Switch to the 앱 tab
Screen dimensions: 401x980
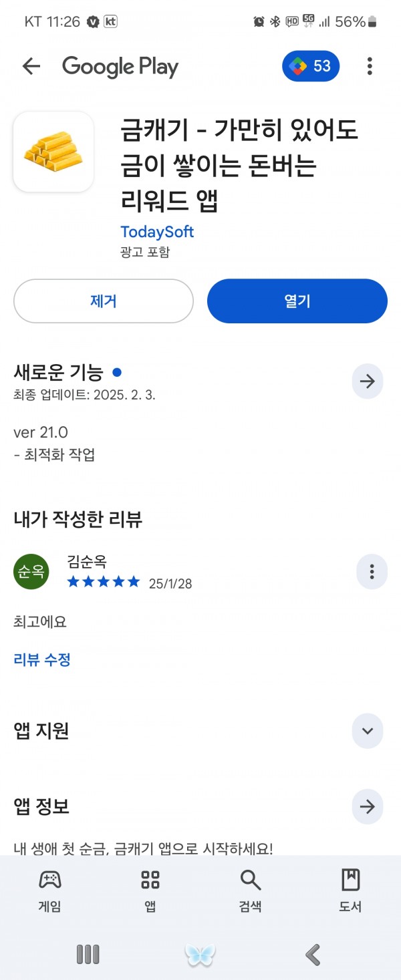[150, 890]
